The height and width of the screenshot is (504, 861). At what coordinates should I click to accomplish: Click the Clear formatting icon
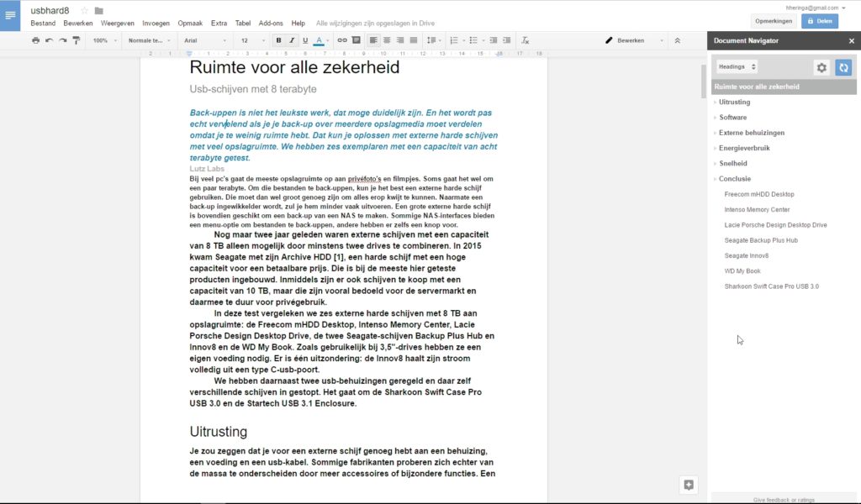coord(526,39)
